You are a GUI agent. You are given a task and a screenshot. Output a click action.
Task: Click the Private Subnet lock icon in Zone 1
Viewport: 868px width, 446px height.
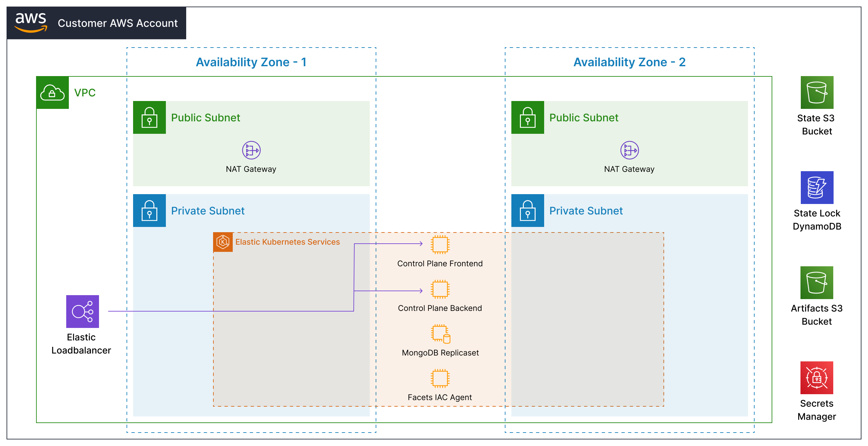click(149, 210)
